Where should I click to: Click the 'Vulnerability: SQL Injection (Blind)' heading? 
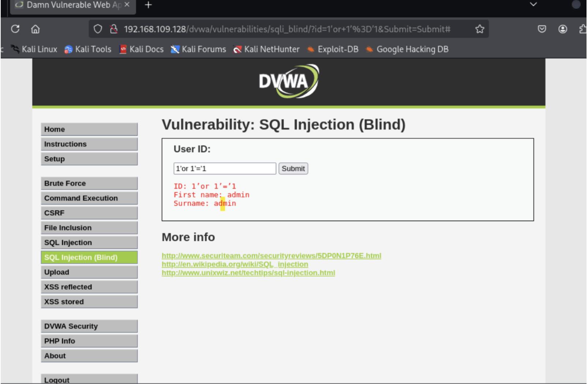(x=284, y=125)
